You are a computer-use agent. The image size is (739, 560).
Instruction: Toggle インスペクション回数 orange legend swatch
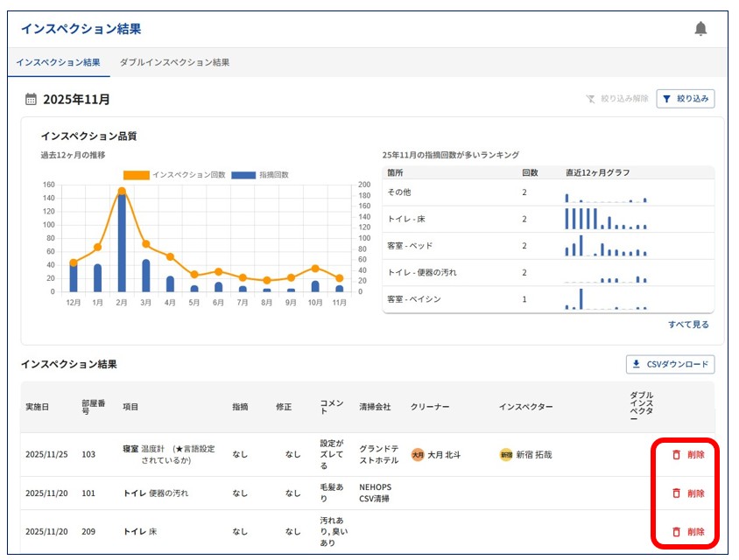point(136,175)
